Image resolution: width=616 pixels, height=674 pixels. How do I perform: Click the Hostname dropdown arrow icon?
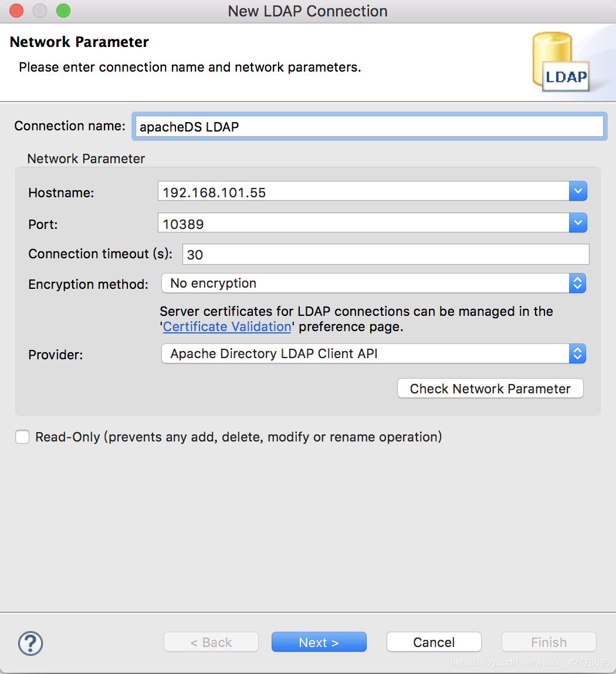point(578,191)
